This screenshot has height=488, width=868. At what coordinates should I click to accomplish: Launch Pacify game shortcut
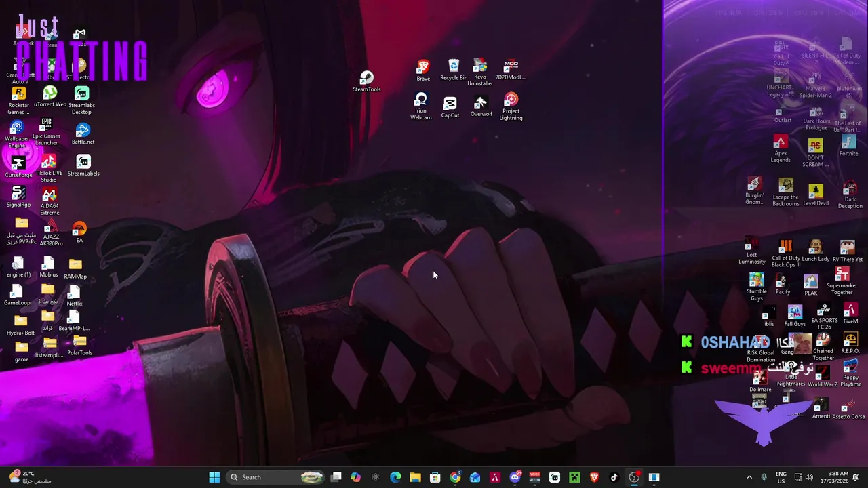click(x=783, y=285)
